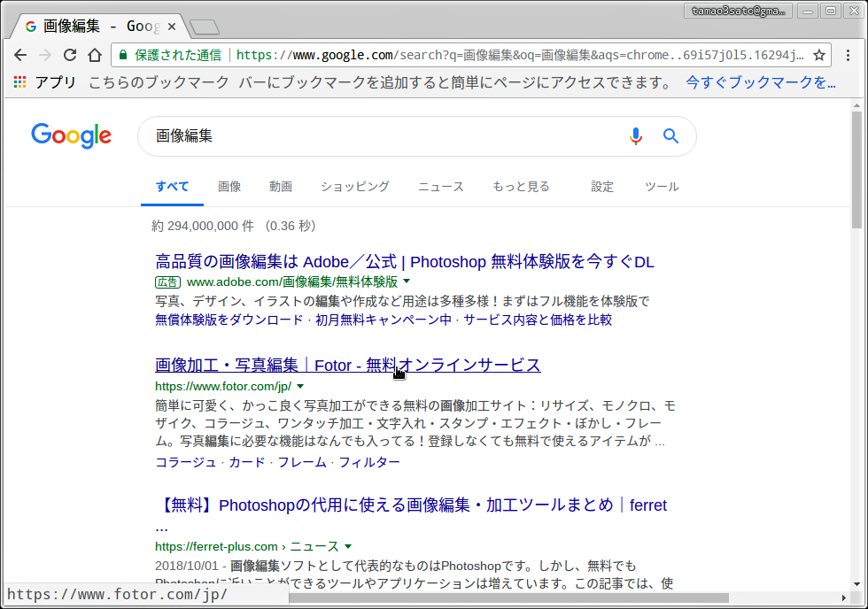The image size is (868, 609).
Task: Click the 今すぐブックマークを… import link
Action: click(761, 82)
